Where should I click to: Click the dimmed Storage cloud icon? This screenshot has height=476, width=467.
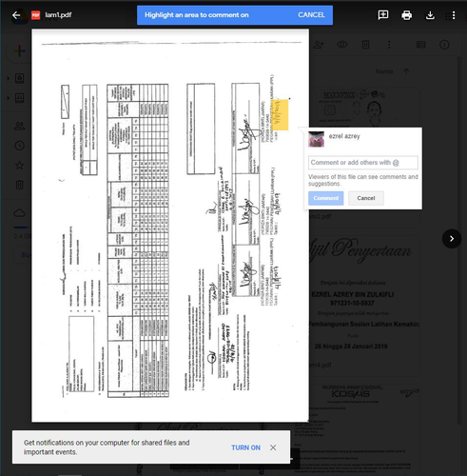pyautogui.click(x=20, y=212)
